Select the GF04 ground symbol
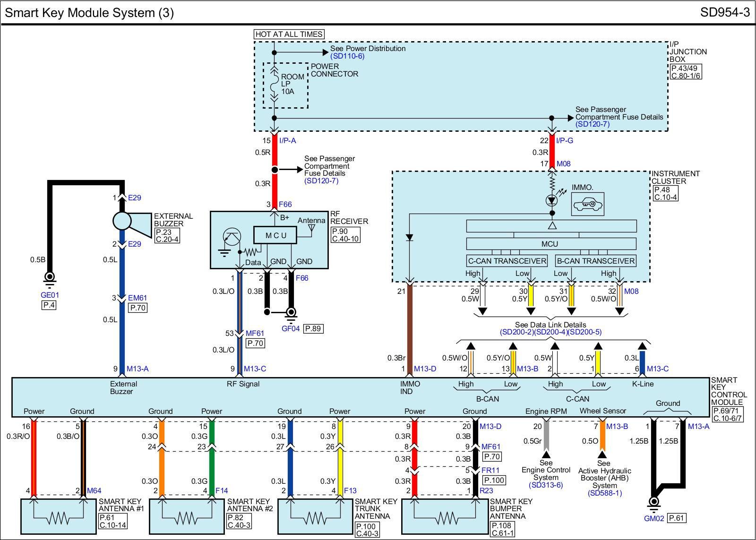 tap(292, 312)
